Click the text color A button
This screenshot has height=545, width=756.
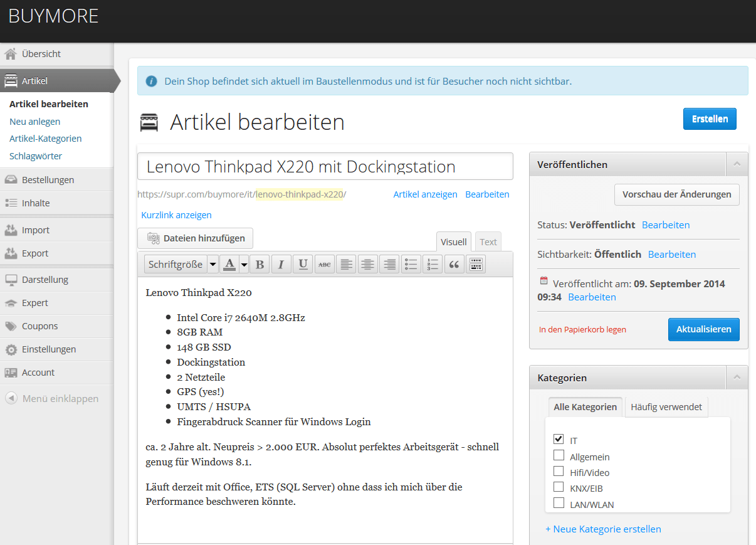point(229,265)
